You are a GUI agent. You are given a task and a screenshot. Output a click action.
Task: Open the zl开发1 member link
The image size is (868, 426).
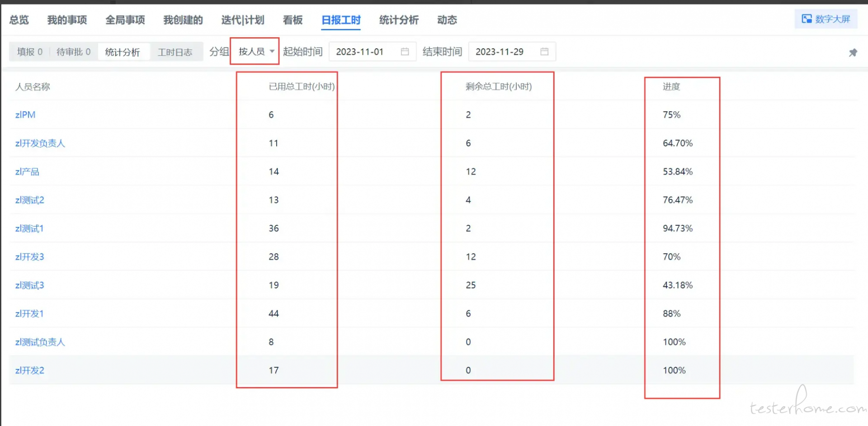29,314
